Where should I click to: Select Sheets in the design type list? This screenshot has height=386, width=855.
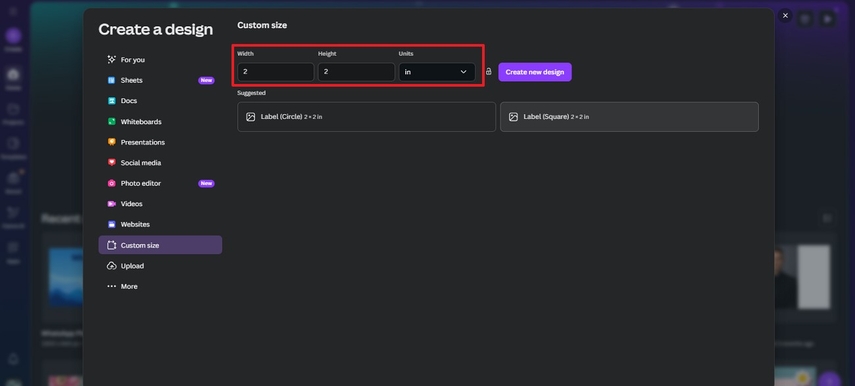click(x=160, y=80)
